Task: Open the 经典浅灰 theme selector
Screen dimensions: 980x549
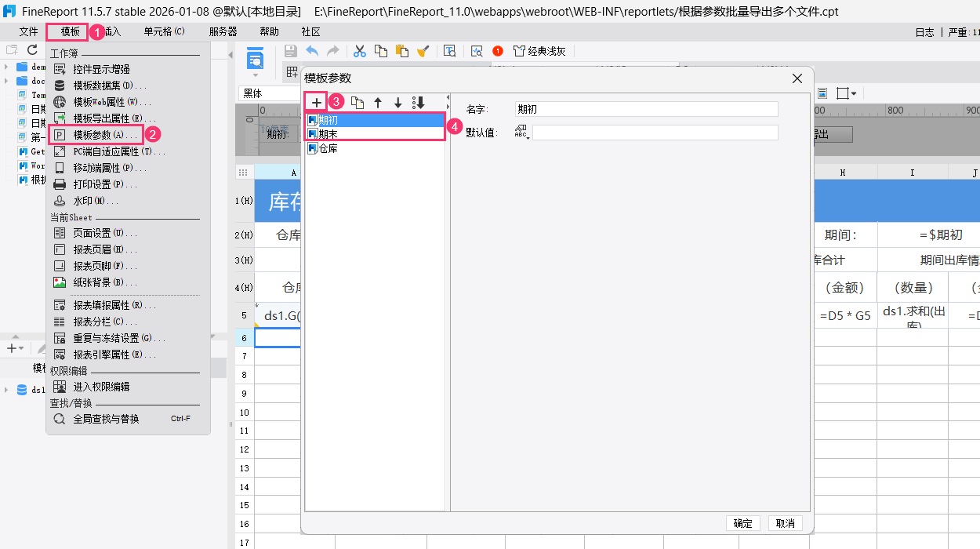Action: tap(539, 51)
